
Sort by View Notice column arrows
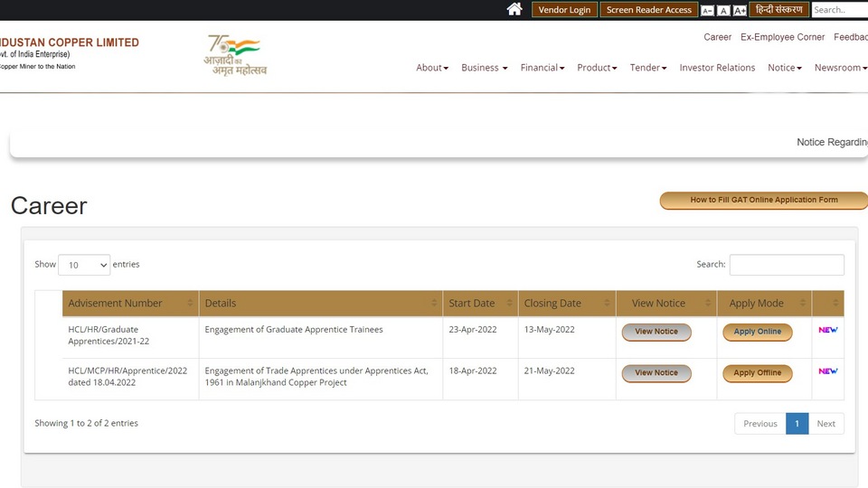[x=707, y=303]
